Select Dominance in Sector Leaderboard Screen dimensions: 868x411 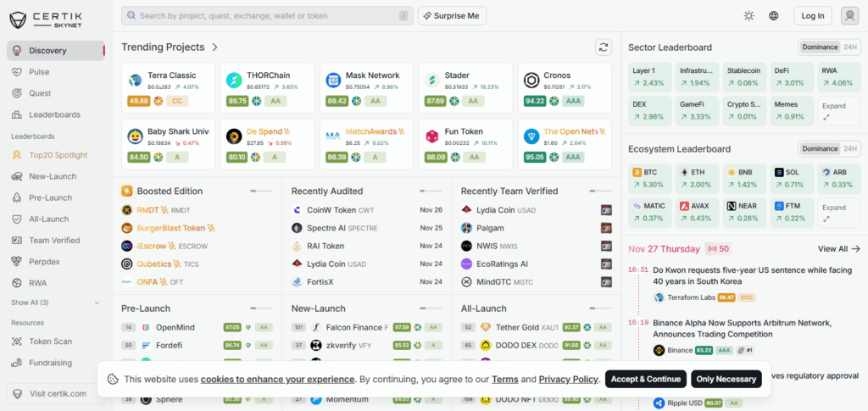[819, 47]
